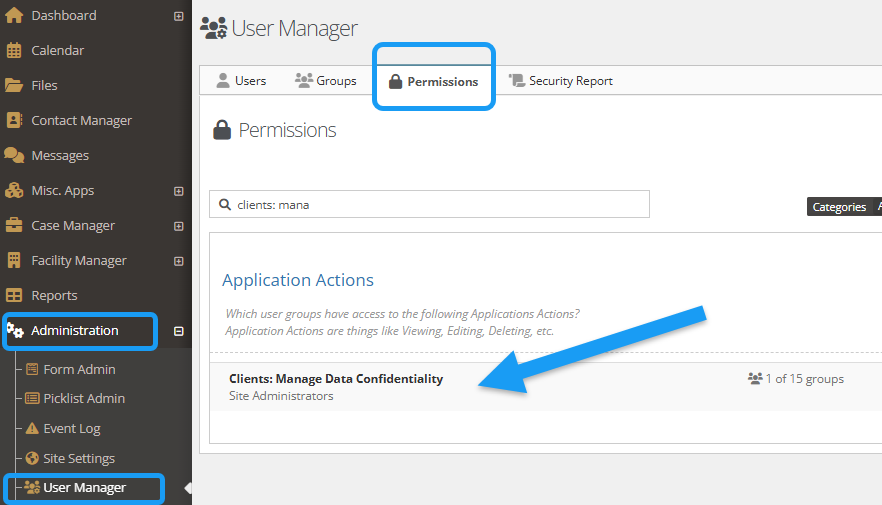Open the Security Report tab
882x505 pixels.
tap(561, 81)
